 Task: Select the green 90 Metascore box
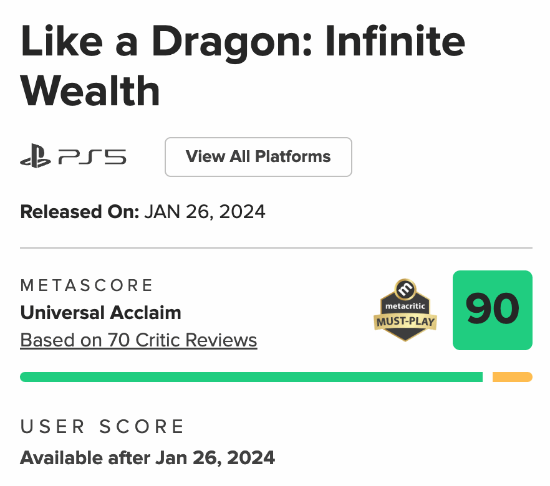[492, 310]
